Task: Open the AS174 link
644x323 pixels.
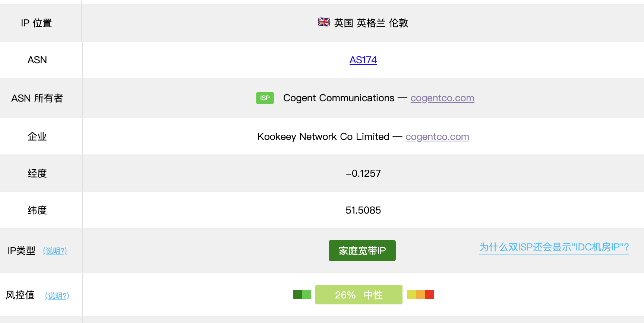Action: pos(363,60)
